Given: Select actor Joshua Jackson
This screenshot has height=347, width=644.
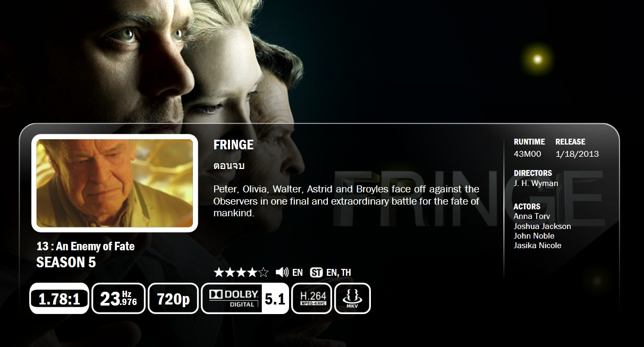Looking at the screenshot, I should coord(542,226).
